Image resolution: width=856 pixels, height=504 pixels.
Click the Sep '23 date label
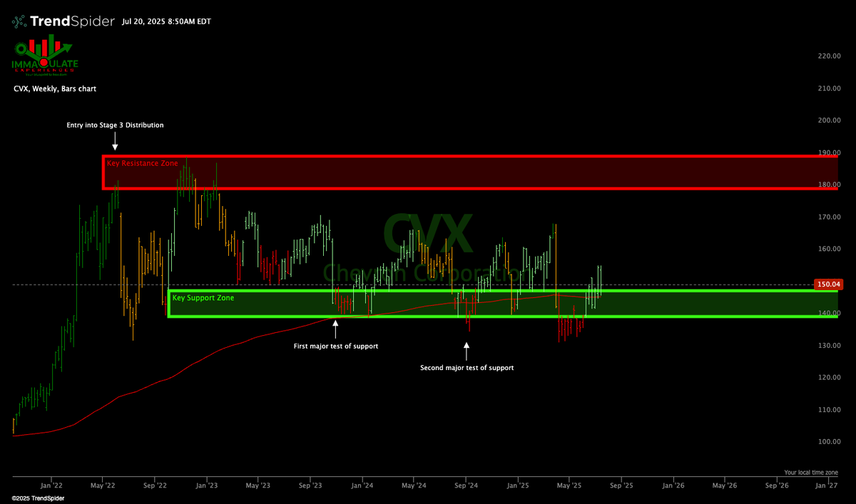(x=310, y=485)
